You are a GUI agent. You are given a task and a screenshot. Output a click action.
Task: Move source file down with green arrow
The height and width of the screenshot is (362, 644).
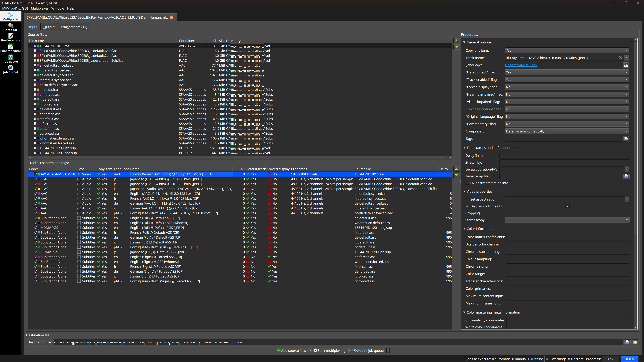point(456,47)
